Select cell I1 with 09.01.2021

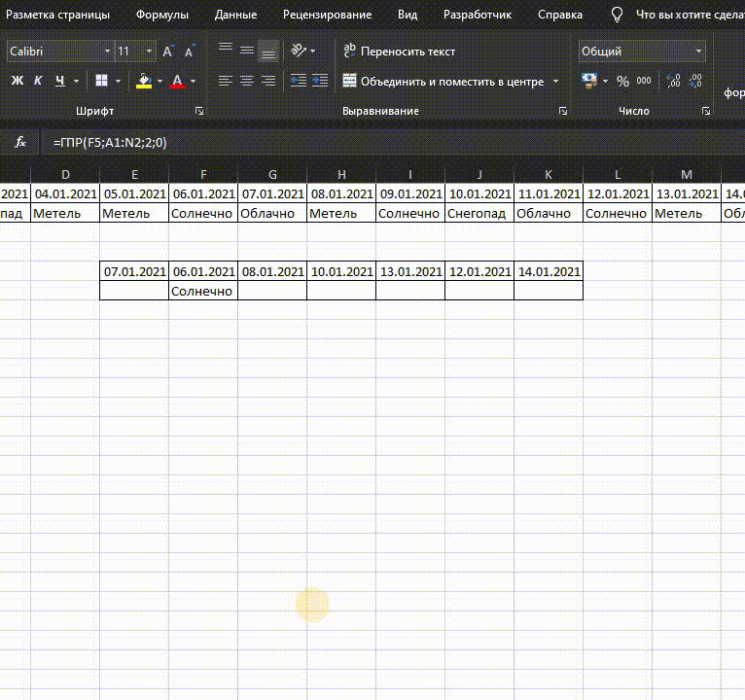point(410,193)
